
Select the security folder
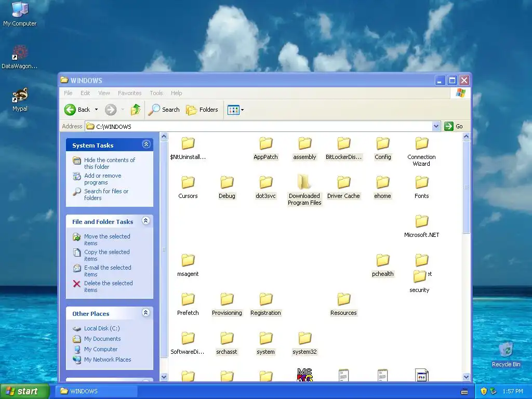point(419,282)
